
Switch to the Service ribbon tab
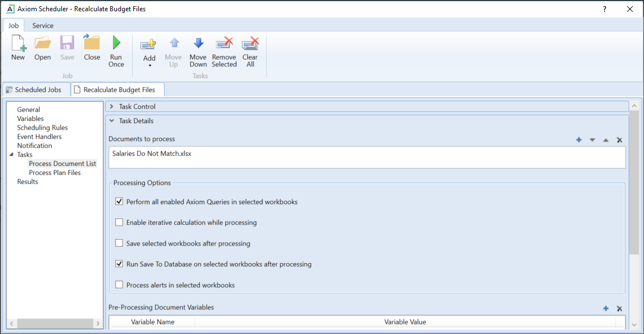(43, 25)
